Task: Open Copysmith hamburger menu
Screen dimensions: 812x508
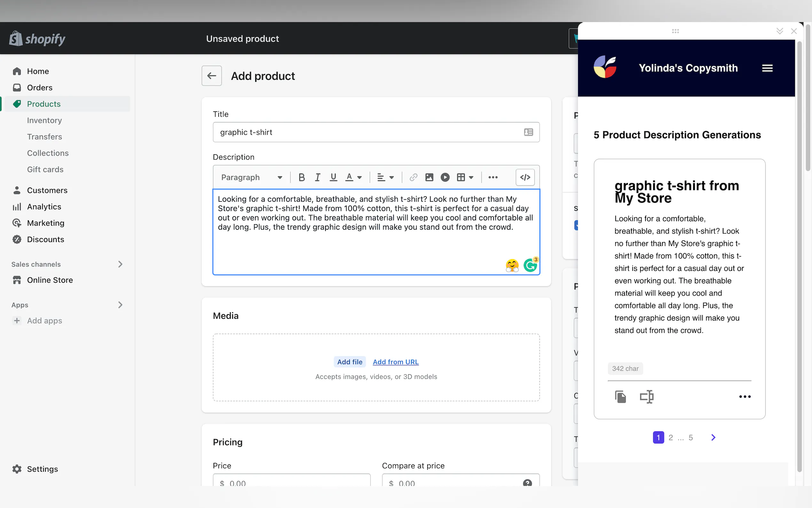Action: [767, 68]
